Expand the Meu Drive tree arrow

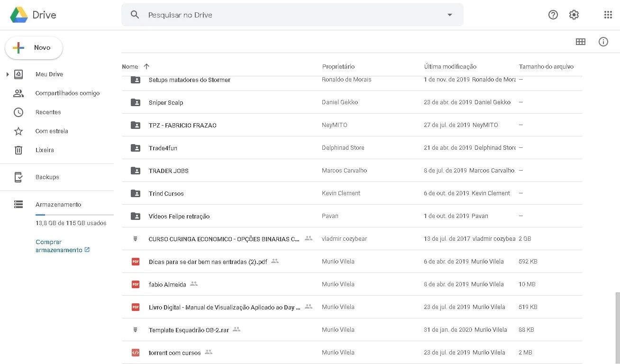click(8, 74)
